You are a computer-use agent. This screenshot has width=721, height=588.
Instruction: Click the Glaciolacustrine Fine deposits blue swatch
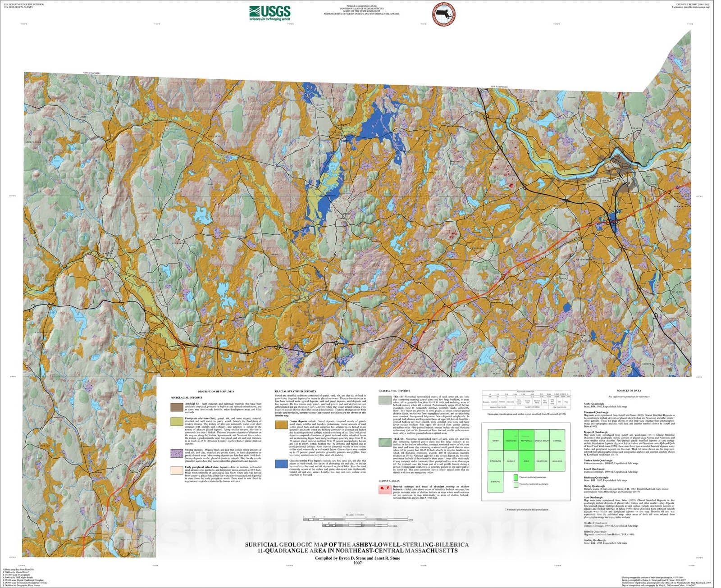(x=282, y=464)
